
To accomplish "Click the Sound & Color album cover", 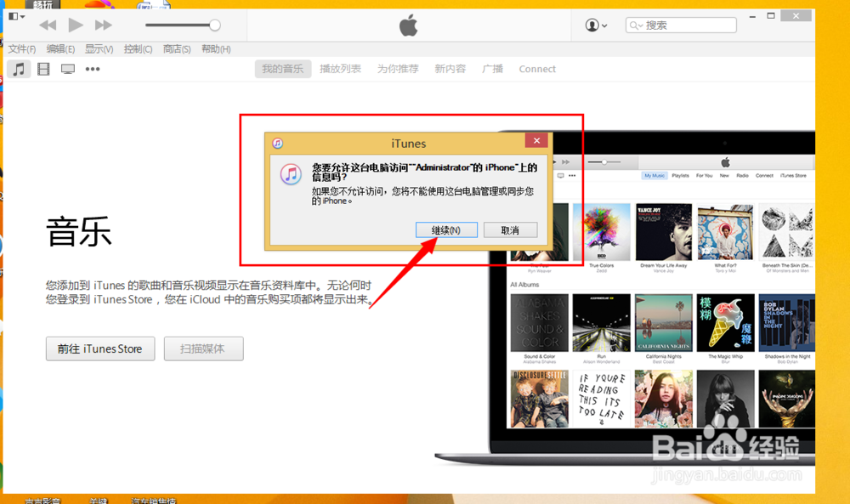I will tap(540, 323).
